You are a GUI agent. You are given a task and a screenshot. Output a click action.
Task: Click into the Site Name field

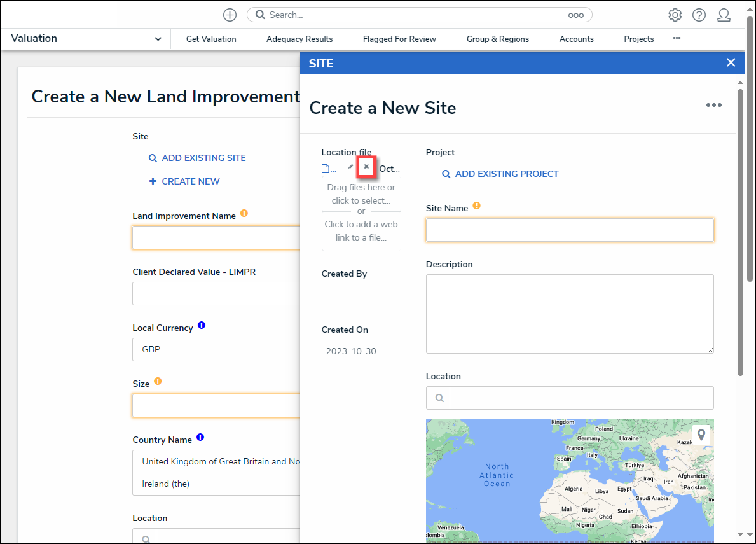(570, 230)
